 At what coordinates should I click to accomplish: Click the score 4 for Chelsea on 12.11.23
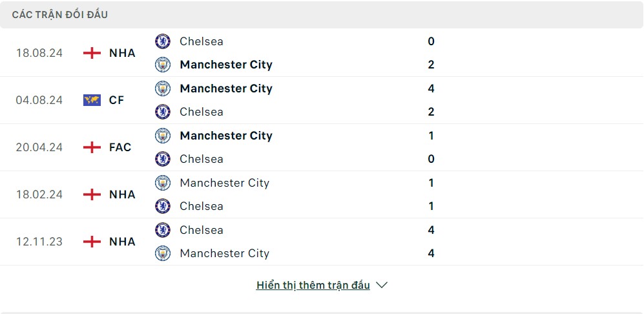pyautogui.click(x=431, y=230)
